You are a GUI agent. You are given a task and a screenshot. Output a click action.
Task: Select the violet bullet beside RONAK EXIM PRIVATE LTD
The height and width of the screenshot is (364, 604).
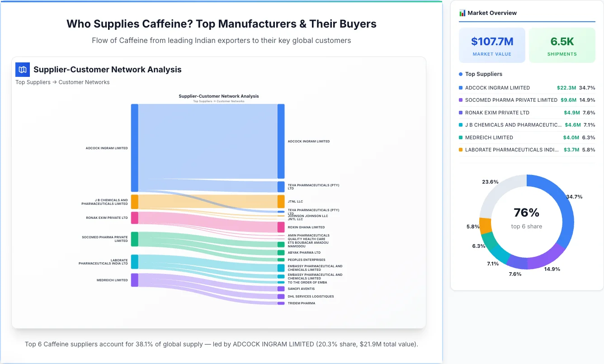click(x=460, y=112)
